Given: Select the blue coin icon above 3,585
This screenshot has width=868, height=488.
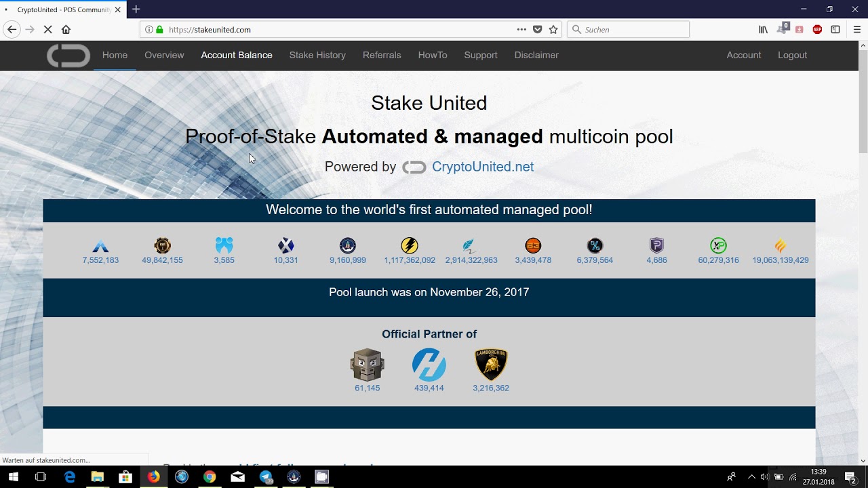Looking at the screenshot, I should 224,245.
